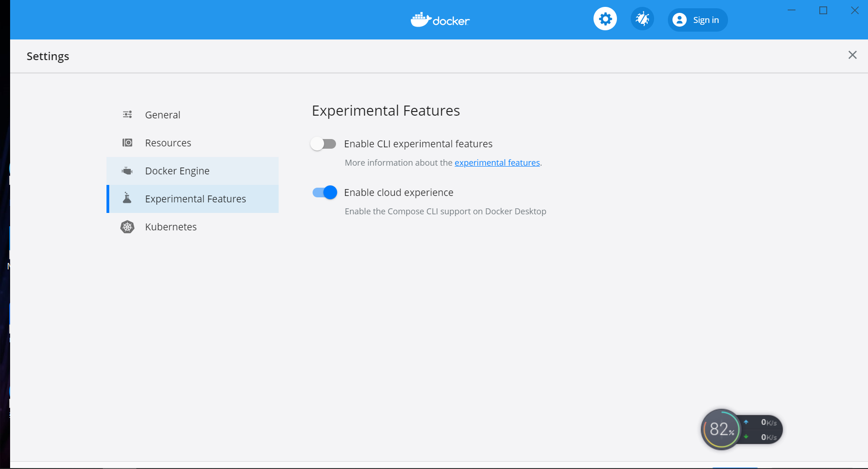Click the Resources disk icon
This screenshot has height=469, width=868.
(127, 143)
